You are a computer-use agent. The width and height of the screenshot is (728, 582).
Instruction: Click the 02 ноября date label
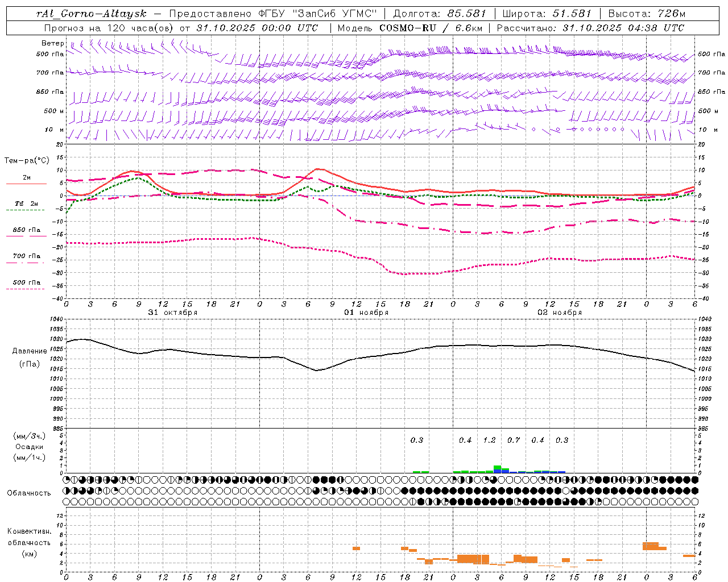click(560, 313)
